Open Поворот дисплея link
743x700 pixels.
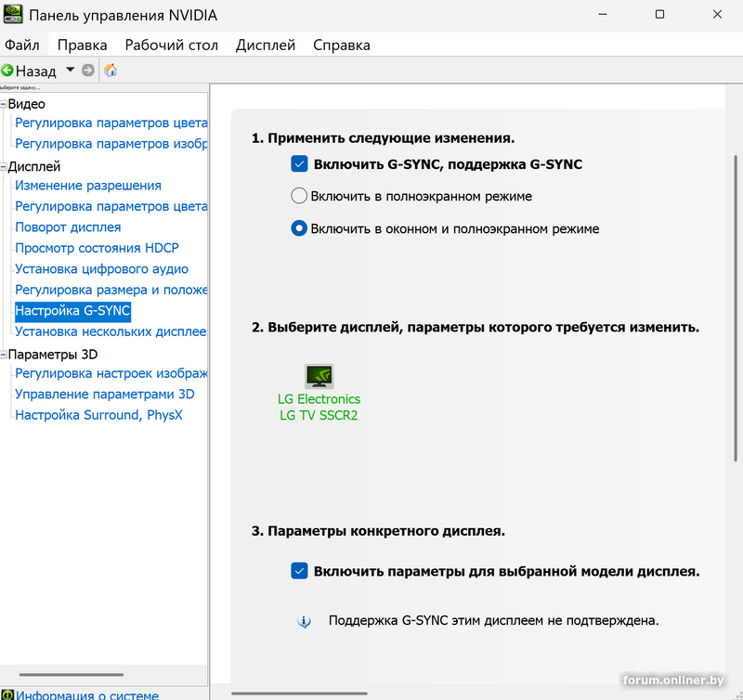(68, 227)
